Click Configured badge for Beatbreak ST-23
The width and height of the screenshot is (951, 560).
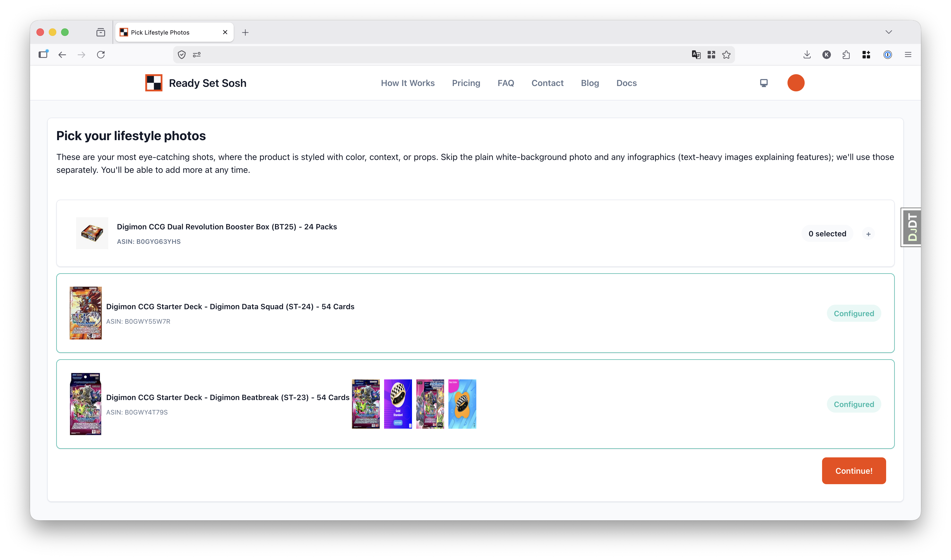click(854, 404)
